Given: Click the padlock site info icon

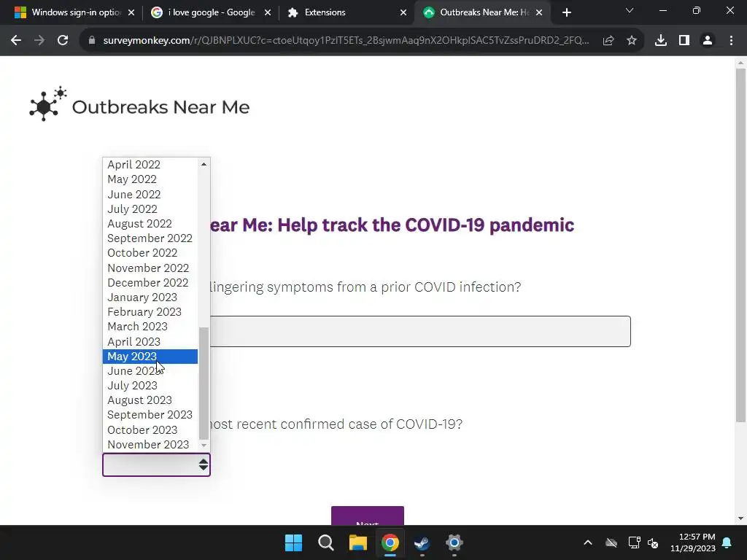Looking at the screenshot, I should pyautogui.click(x=92, y=41).
